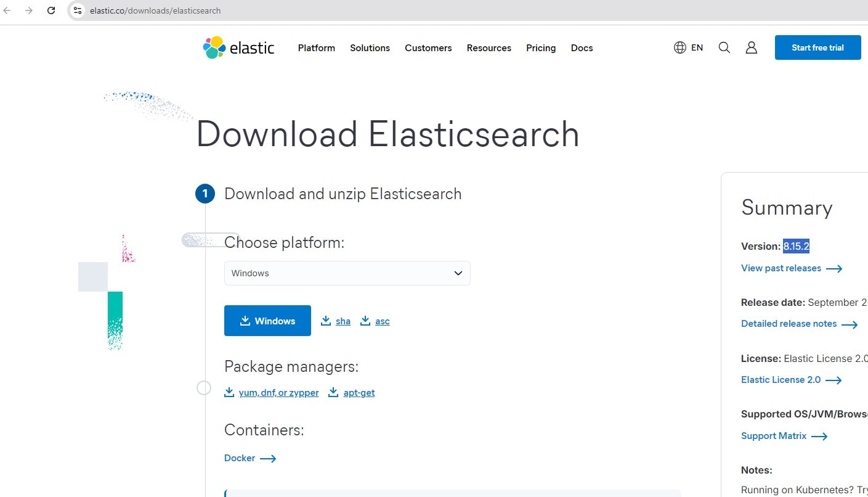Go to the Pricing page

coord(541,47)
